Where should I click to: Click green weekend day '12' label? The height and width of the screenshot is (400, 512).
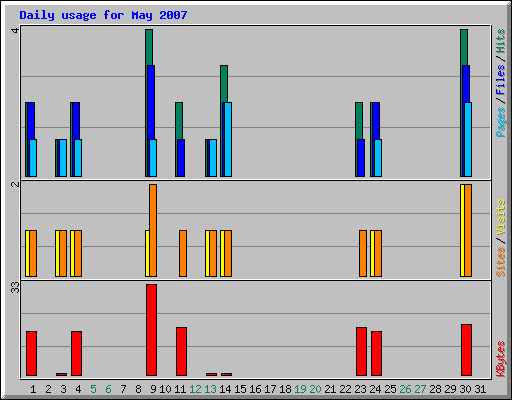pyautogui.click(x=195, y=389)
